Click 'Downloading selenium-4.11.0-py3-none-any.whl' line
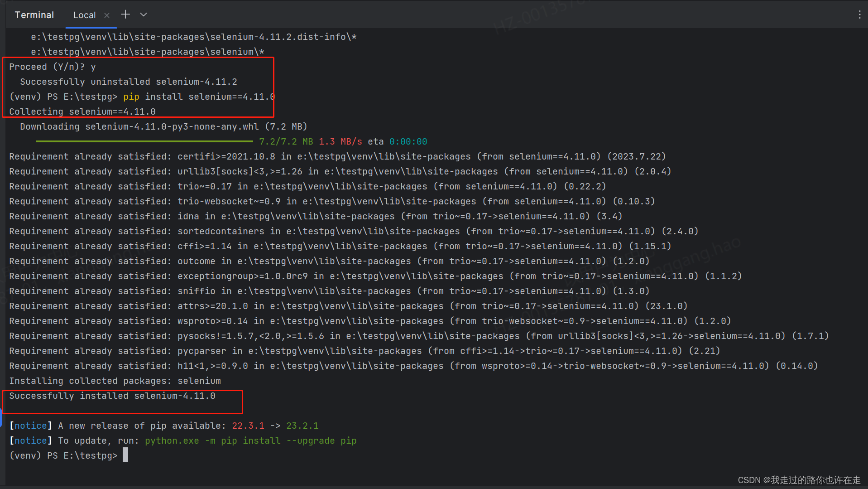Viewport: 868px width, 489px height. pos(163,126)
